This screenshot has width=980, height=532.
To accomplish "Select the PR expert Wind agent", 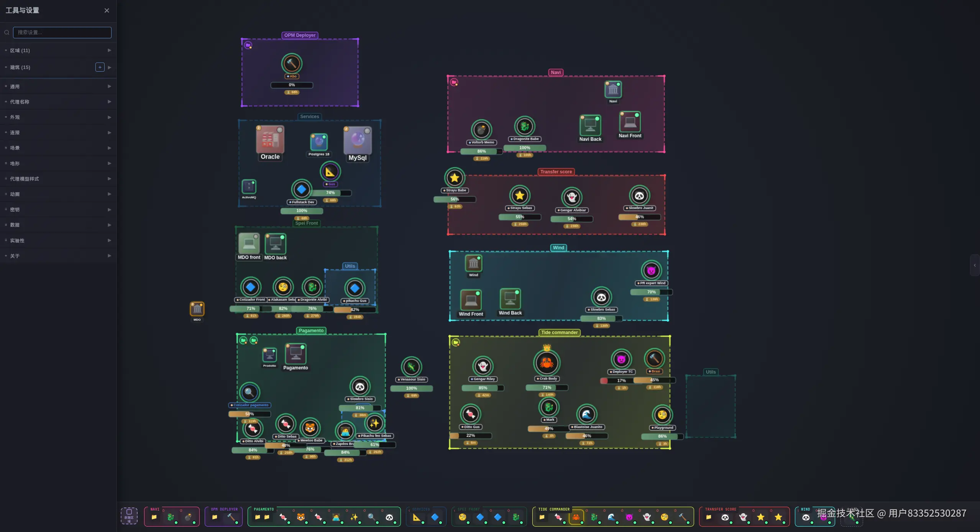I will click(651, 271).
